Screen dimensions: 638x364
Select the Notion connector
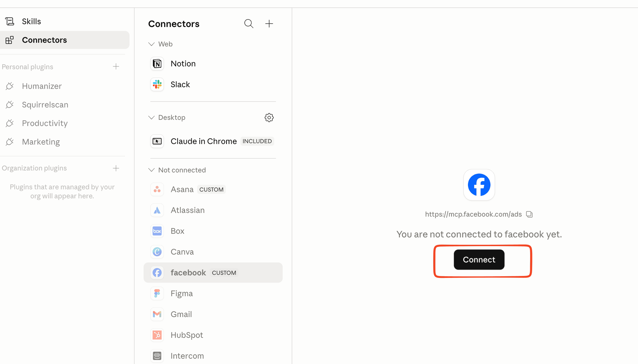213,64
